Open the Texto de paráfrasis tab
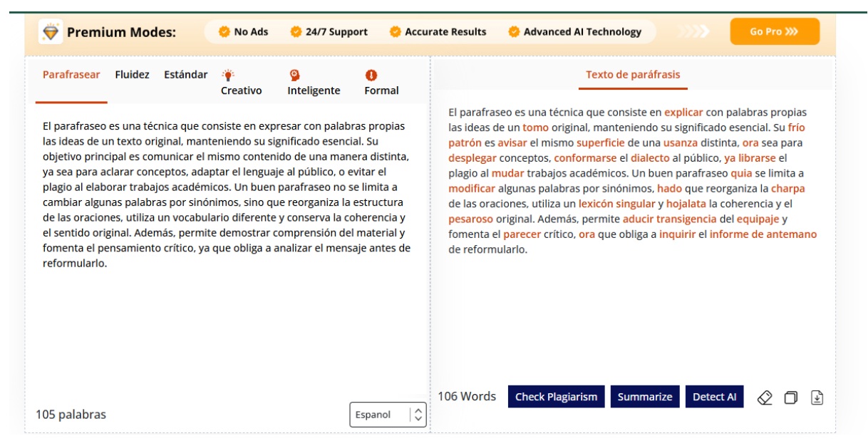Screen dimensions: 868x441 (x=633, y=75)
